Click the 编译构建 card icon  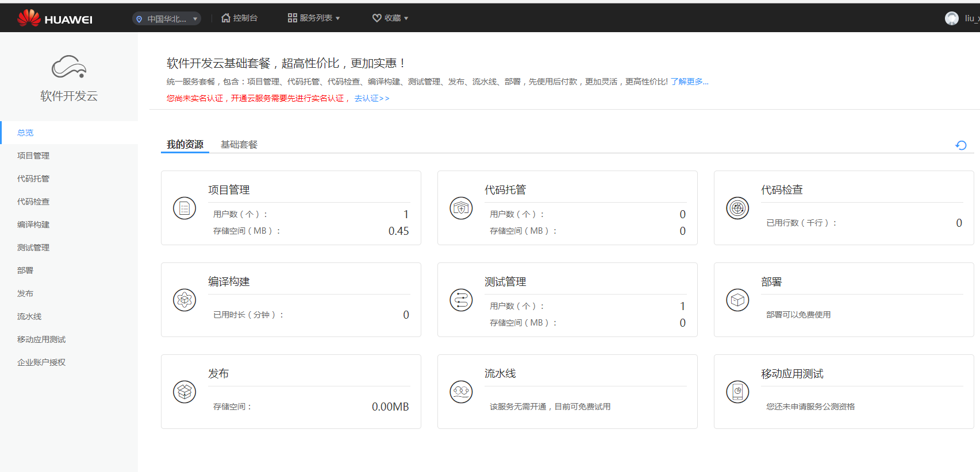coord(185,300)
